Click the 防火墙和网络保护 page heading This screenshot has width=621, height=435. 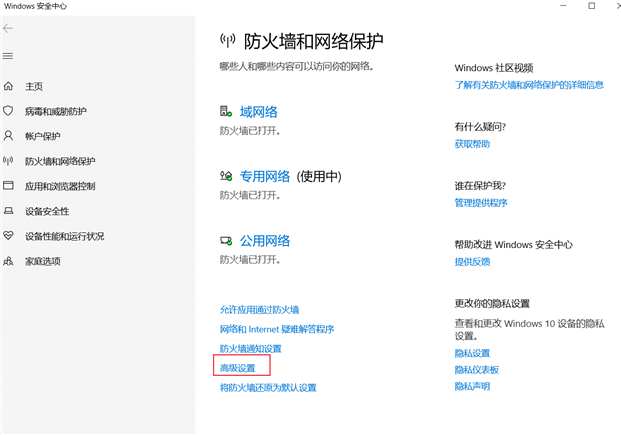(314, 41)
